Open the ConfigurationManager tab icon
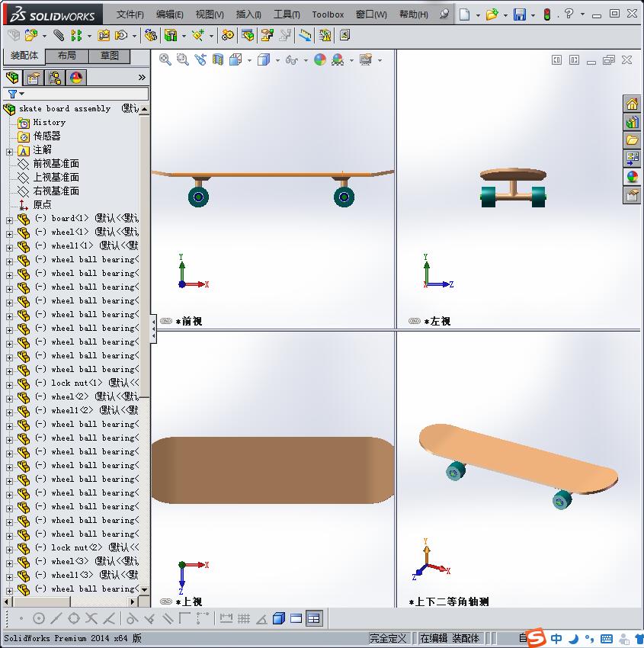 pyautogui.click(x=55, y=78)
